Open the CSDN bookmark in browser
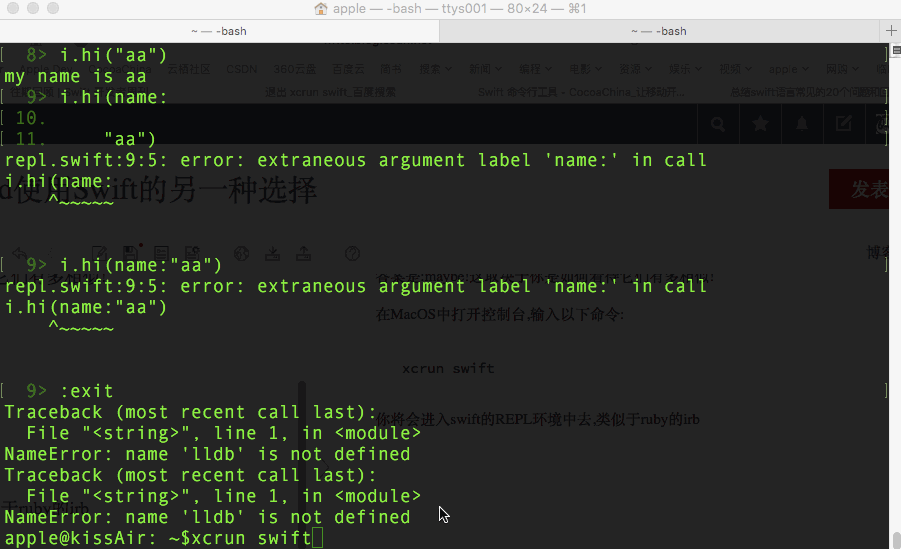901x549 pixels. (242, 69)
